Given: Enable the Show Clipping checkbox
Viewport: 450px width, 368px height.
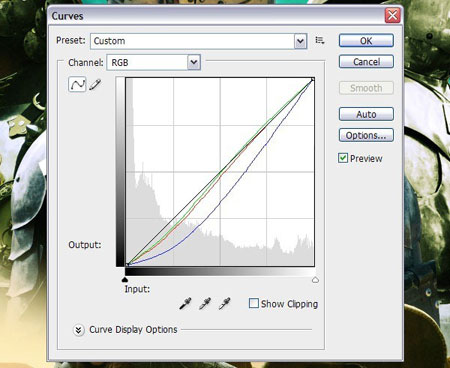Looking at the screenshot, I should coord(254,303).
